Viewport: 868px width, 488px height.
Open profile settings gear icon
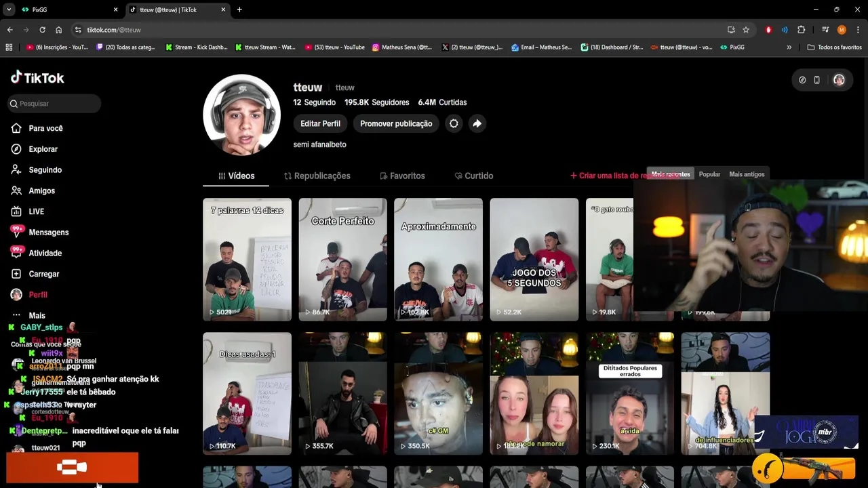click(x=454, y=123)
